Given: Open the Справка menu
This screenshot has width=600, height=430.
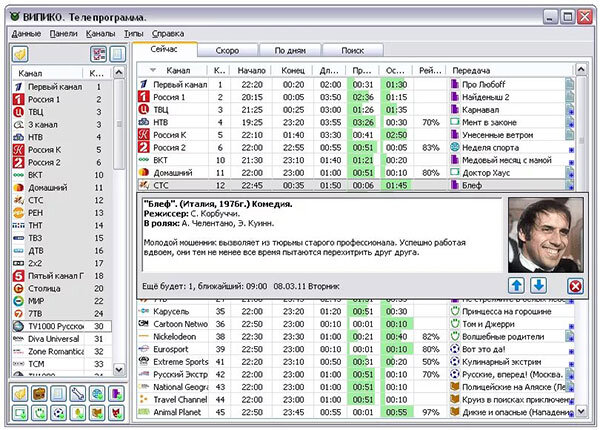Looking at the screenshot, I should pyautogui.click(x=168, y=34).
